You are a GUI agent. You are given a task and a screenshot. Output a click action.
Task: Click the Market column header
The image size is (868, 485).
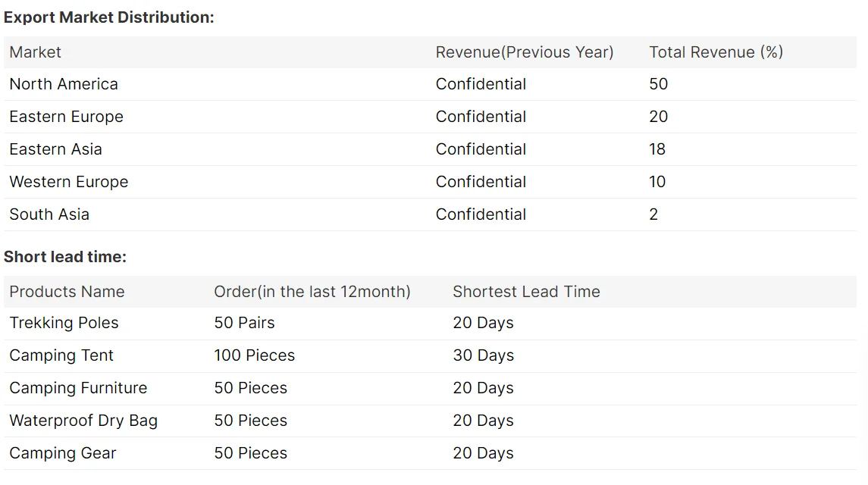click(x=35, y=52)
